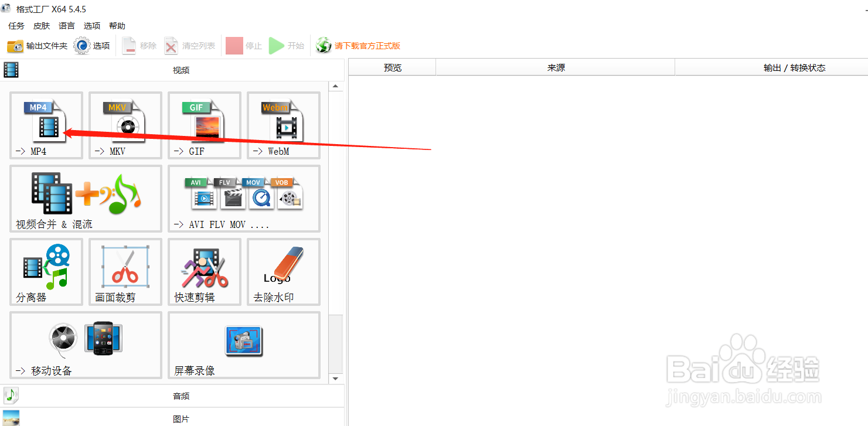Image resolution: width=868 pixels, height=426 pixels.
Task: Select the -> 移动设备 conversion tile
Action: coord(86,345)
